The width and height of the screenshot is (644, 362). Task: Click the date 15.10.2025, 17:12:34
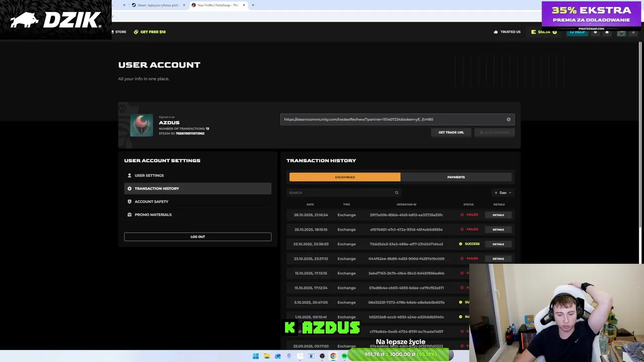(310, 288)
